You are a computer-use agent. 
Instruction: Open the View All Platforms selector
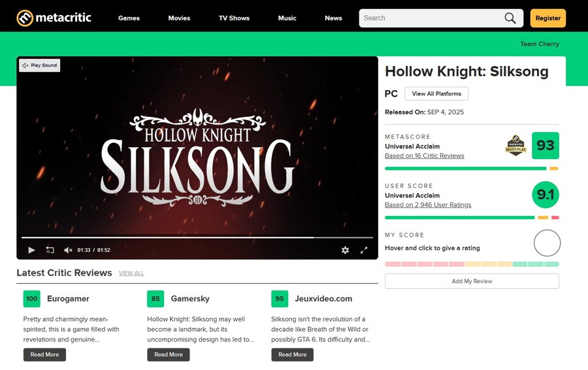(x=436, y=93)
